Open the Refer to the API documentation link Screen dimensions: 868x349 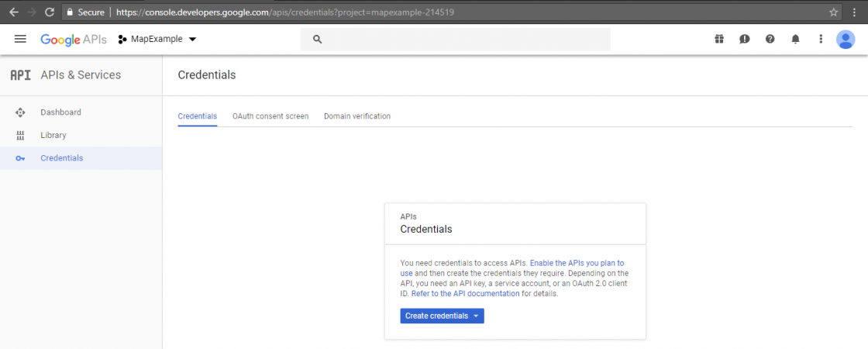coord(465,294)
